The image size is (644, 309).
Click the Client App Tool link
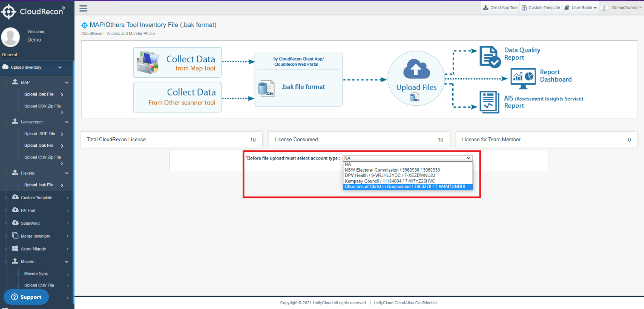(x=500, y=8)
